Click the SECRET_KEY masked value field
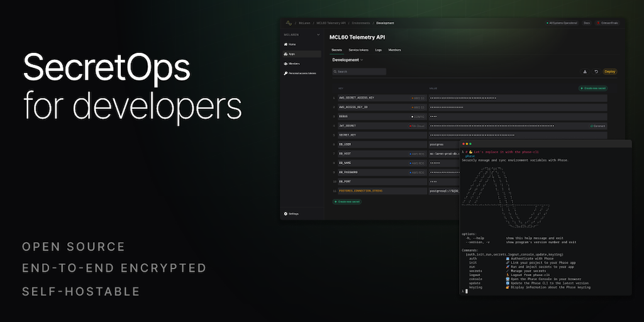The width and height of the screenshot is (644, 322). coord(518,135)
